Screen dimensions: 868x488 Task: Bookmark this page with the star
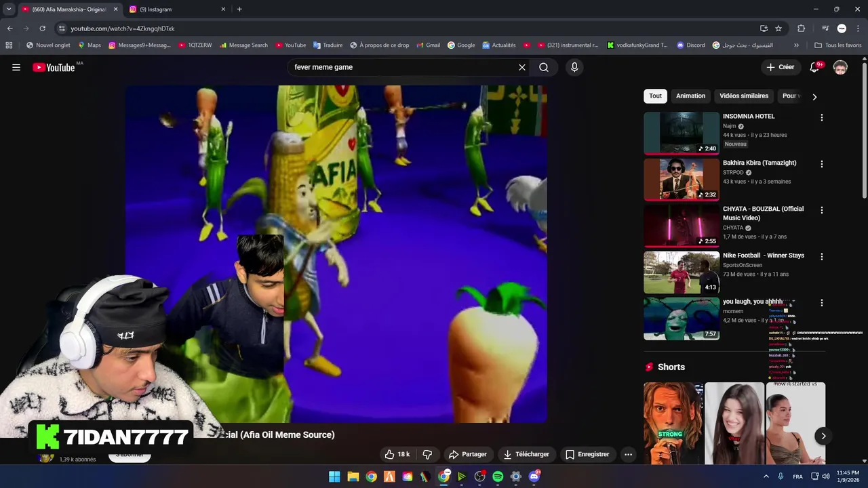point(778,28)
